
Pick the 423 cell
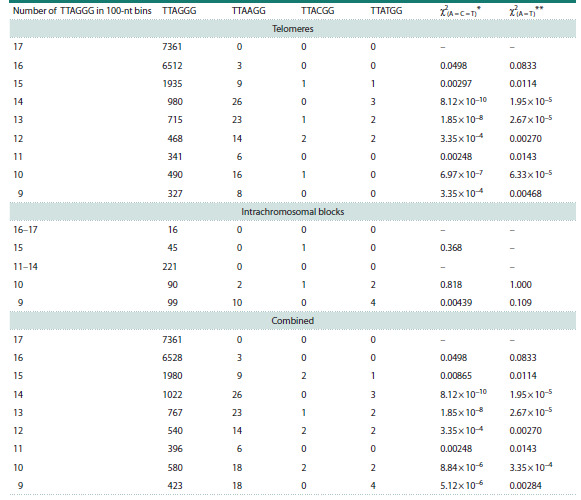click(x=175, y=486)
